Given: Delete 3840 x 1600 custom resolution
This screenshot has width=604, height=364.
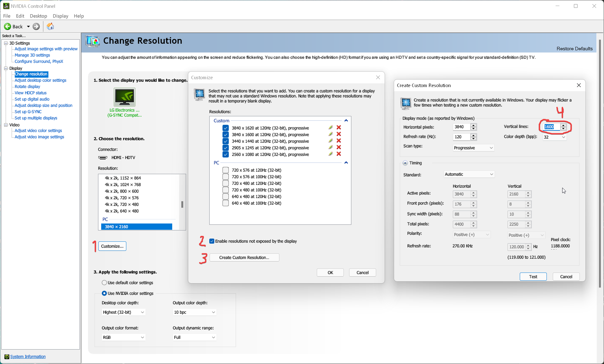Looking at the screenshot, I should 339,134.
